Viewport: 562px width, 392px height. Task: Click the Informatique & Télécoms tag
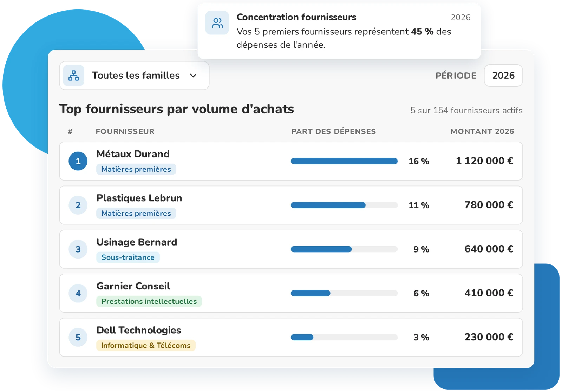pyautogui.click(x=146, y=346)
